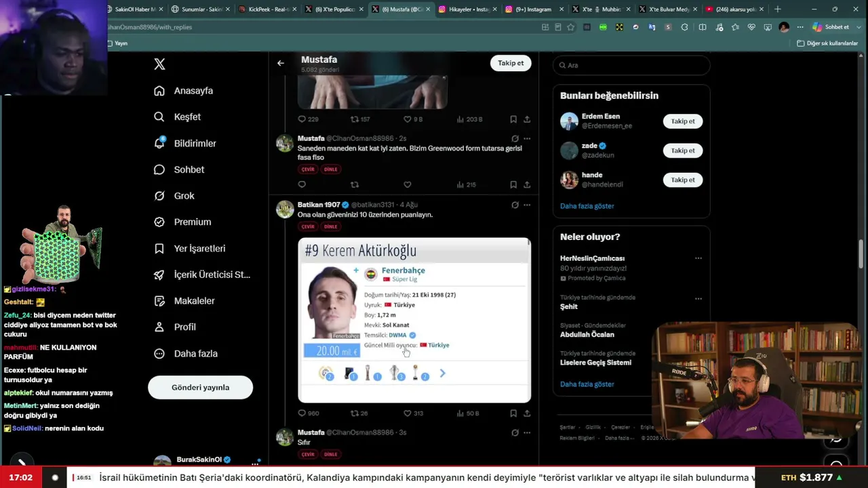The width and height of the screenshot is (868, 488).
Task: Share the Saneden maneden reply
Action: point(527,184)
